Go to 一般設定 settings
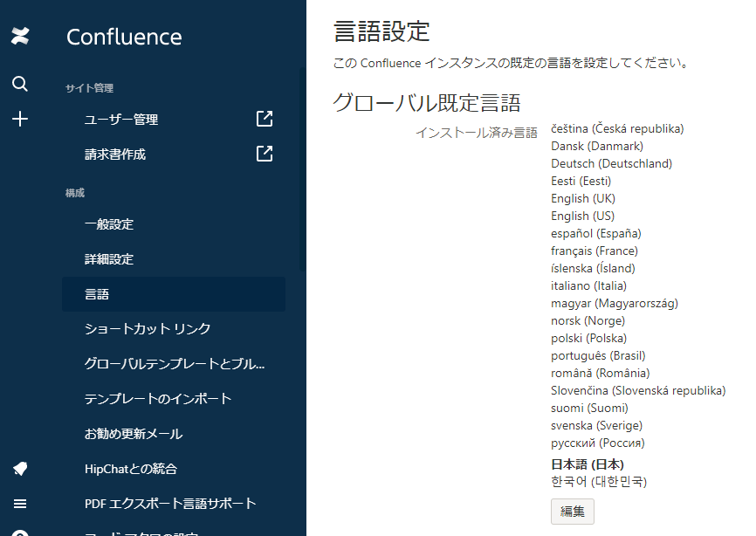 (x=109, y=224)
